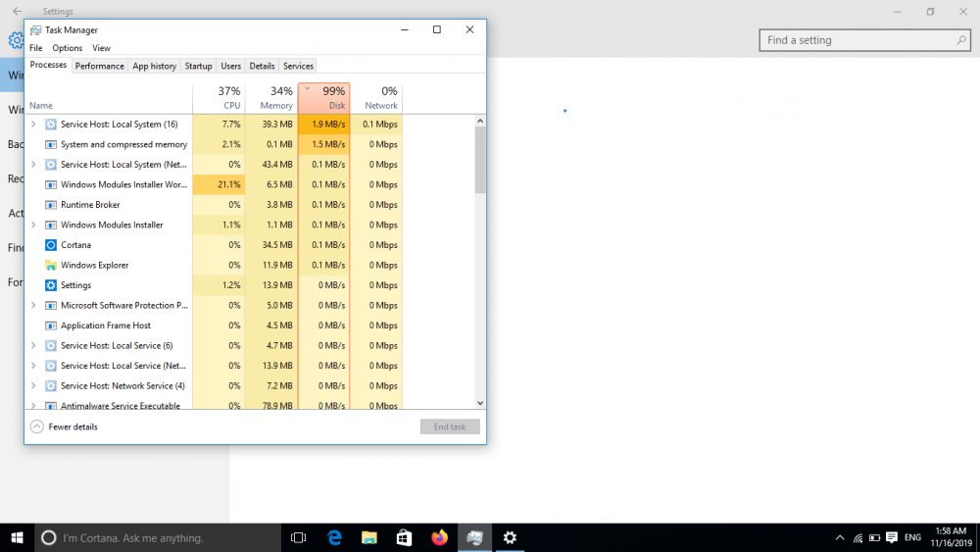Click the Application Frame Host icon

point(51,326)
